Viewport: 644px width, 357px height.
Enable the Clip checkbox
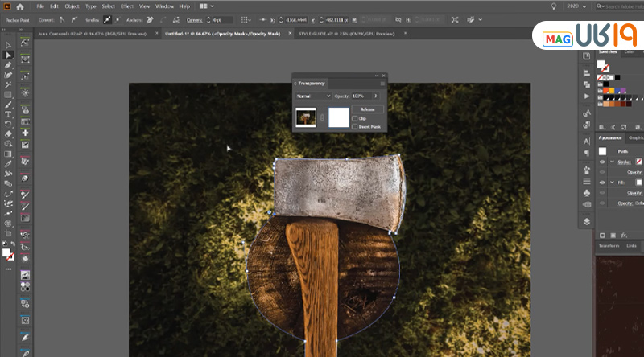pyautogui.click(x=354, y=118)
